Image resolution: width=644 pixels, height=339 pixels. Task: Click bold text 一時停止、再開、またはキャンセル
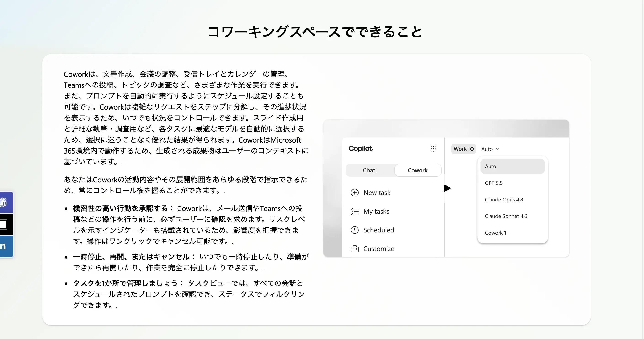131,257
